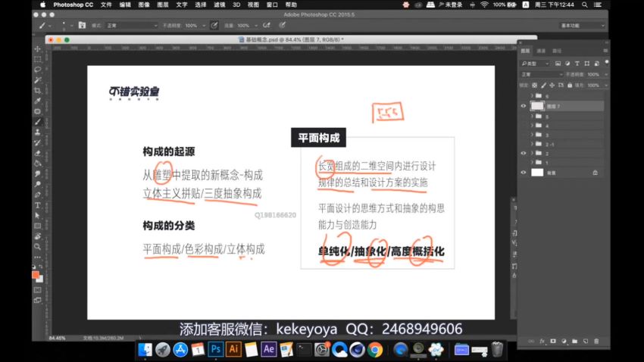Lock image pixels brush icon

coord(543,86)
